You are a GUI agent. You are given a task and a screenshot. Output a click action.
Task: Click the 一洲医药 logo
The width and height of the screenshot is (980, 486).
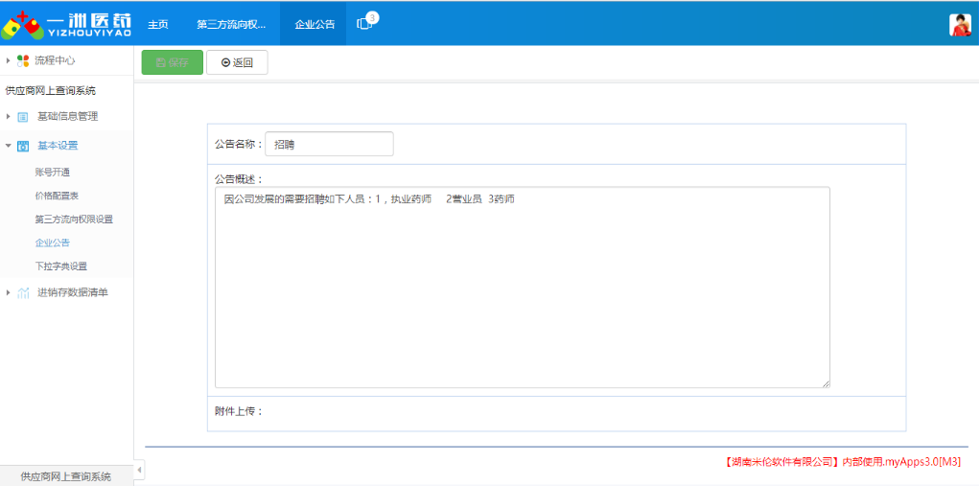(66, 23)
